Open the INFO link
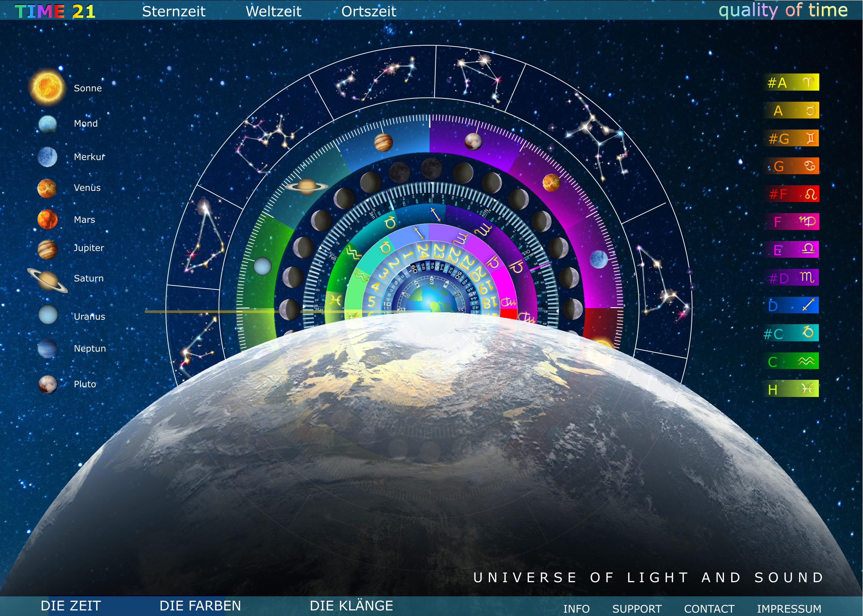The height and width of the screenshot is (616, 863). click(x=576, y=609)
